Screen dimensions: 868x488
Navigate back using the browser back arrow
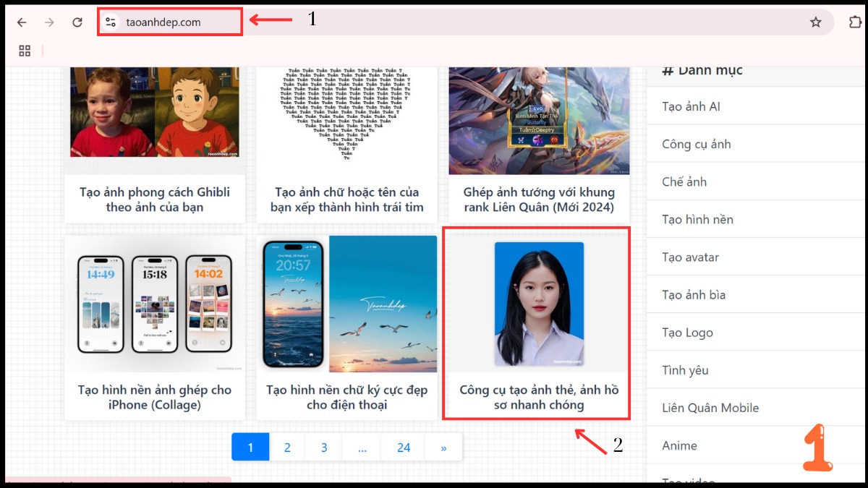click(22, 22)
